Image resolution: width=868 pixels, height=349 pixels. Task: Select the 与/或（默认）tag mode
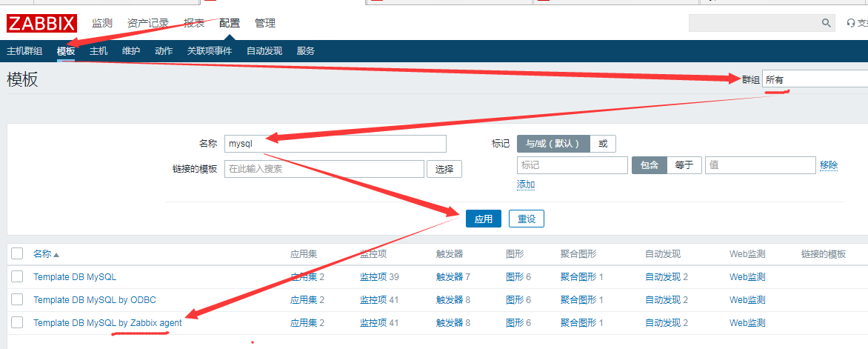point(553,144)
